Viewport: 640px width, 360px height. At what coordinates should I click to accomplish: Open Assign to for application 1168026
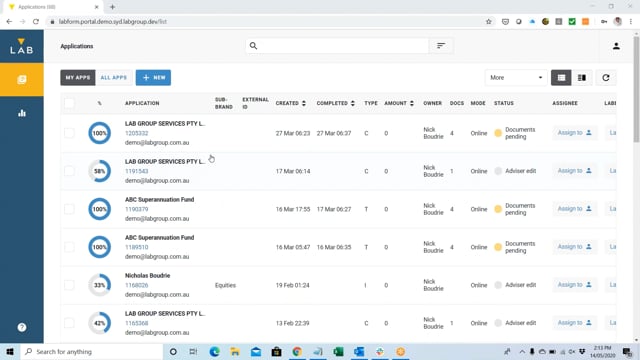(x=575, y=284)
